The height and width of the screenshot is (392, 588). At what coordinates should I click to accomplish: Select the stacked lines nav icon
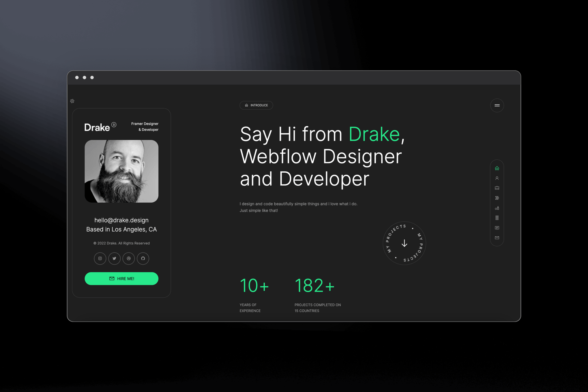tap(497, 198)
